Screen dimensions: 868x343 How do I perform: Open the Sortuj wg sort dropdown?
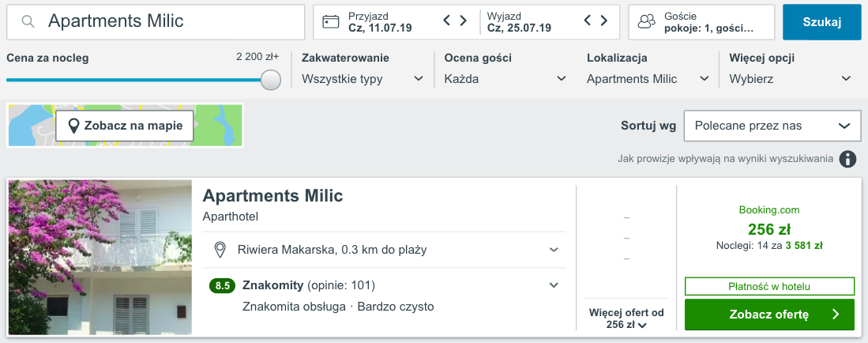click(772, 126)
